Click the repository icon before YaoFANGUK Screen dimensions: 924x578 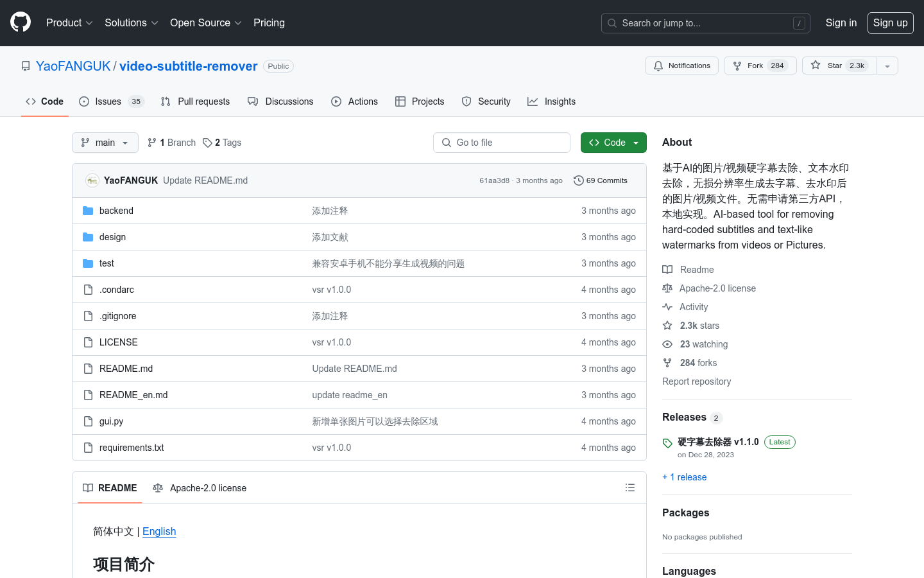(26, 66)
